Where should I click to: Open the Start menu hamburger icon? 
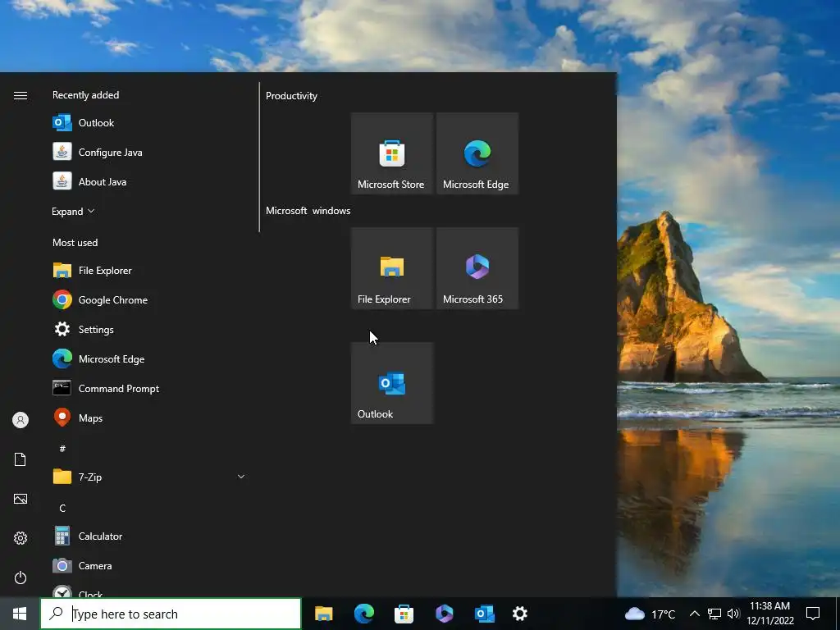point(21,95)
